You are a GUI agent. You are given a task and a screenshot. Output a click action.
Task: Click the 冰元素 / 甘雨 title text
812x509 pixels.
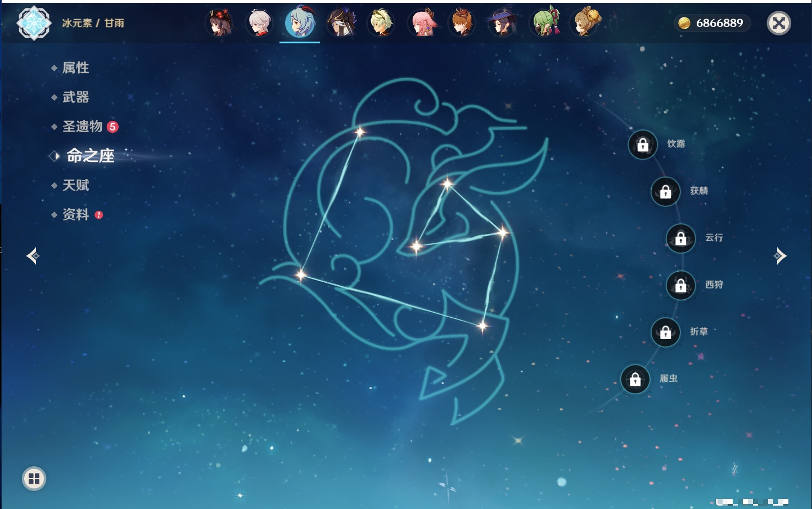click(93, 23)
